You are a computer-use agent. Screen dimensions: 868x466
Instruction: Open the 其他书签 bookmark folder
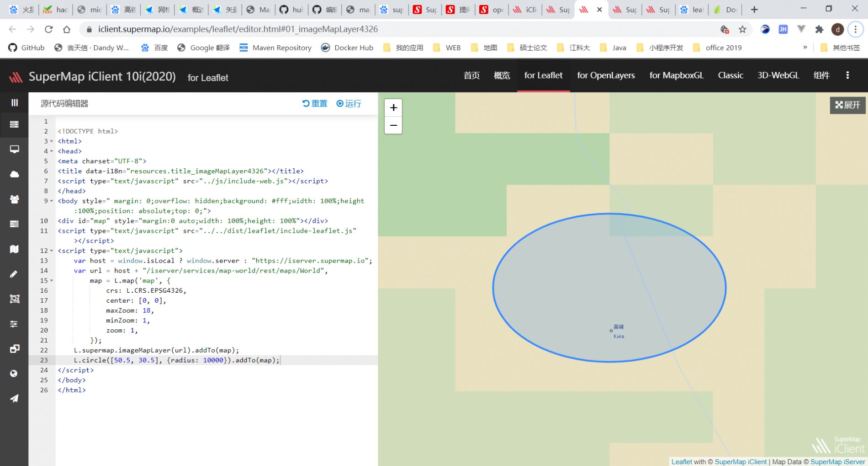tap(840, 48)
